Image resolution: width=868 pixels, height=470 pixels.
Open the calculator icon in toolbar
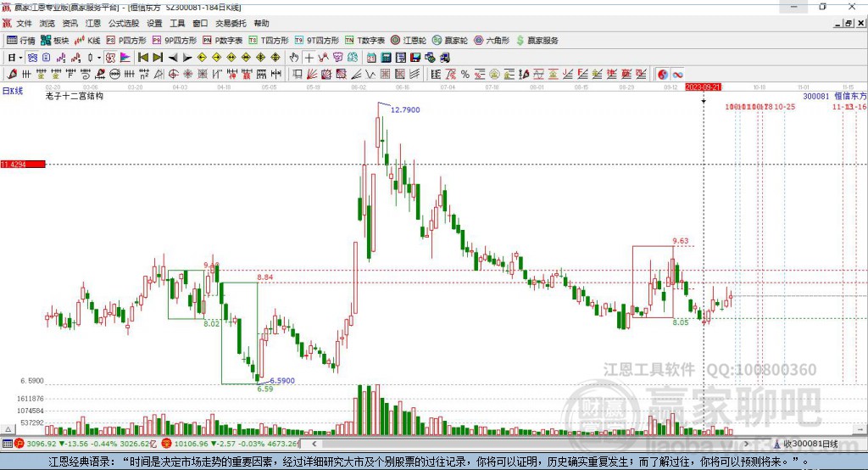click(x=386, y=58)
